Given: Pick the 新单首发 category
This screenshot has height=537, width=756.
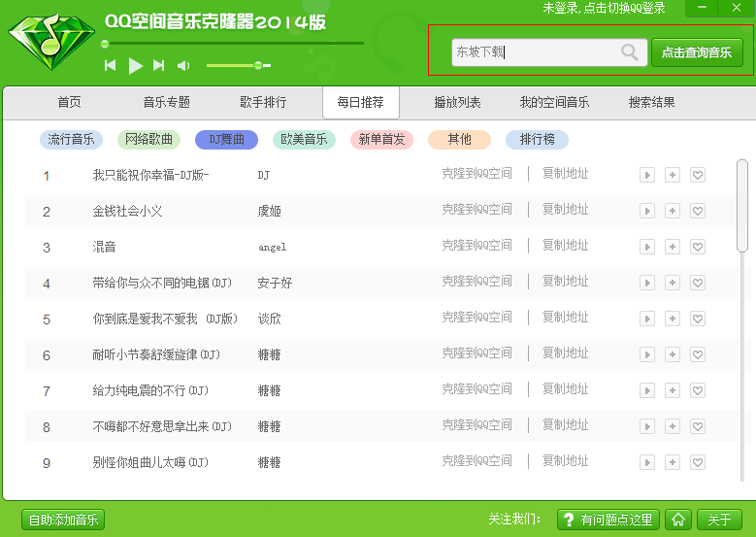Looking at the screenshot, I should click(381, 140).
